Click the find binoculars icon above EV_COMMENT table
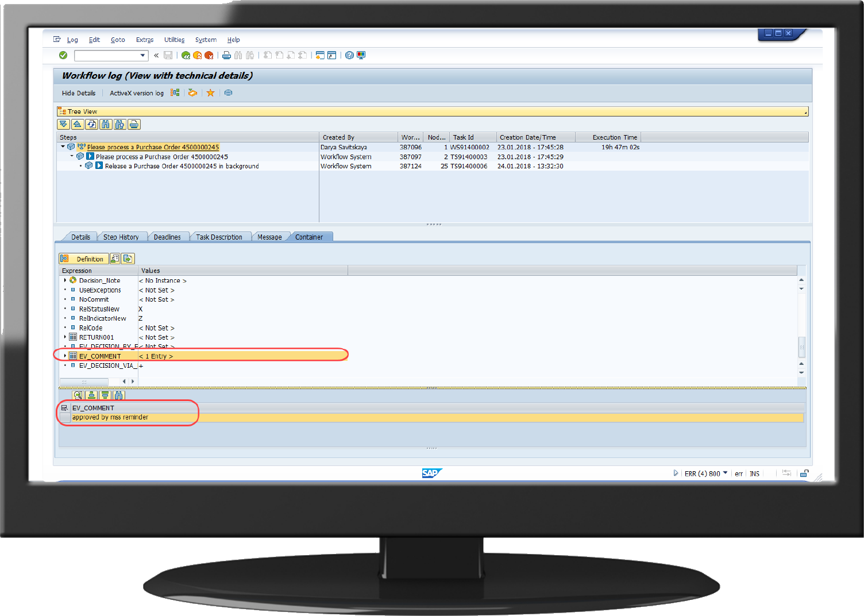The height and width of the screenshot is (616, 864). [118, 395]
